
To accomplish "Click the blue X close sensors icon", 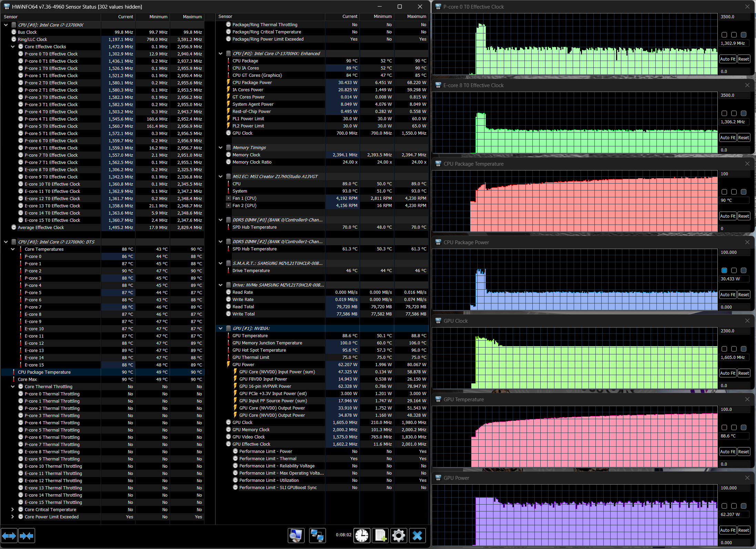I will pos(417,536).
